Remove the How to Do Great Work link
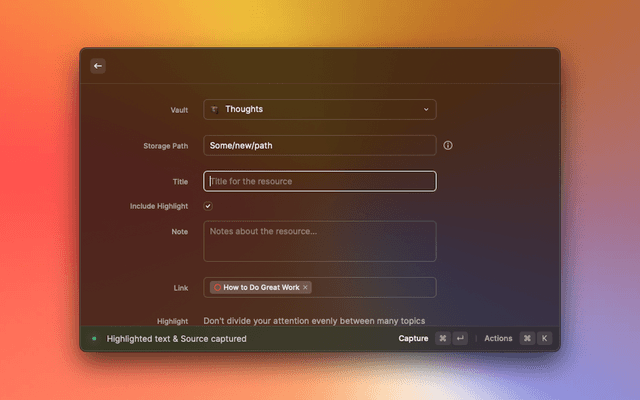The width and height of the screenshot is (640, 400). (306, 287)
